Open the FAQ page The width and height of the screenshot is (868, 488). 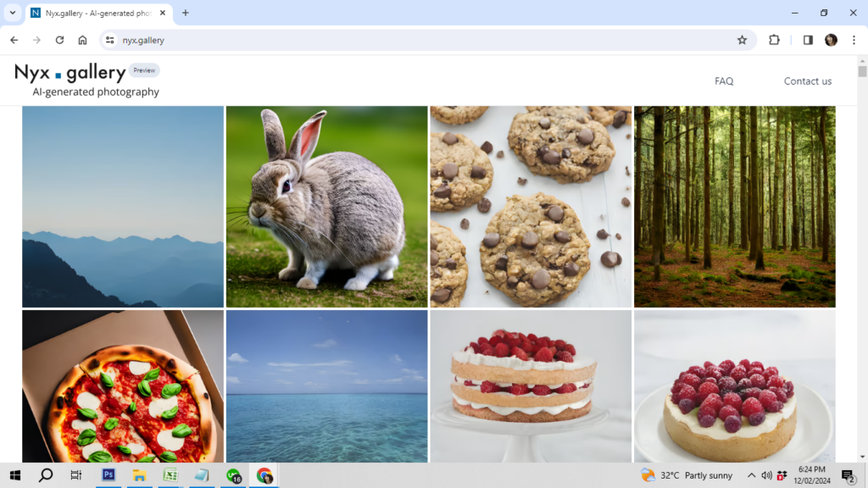click(x=723, y=81)
